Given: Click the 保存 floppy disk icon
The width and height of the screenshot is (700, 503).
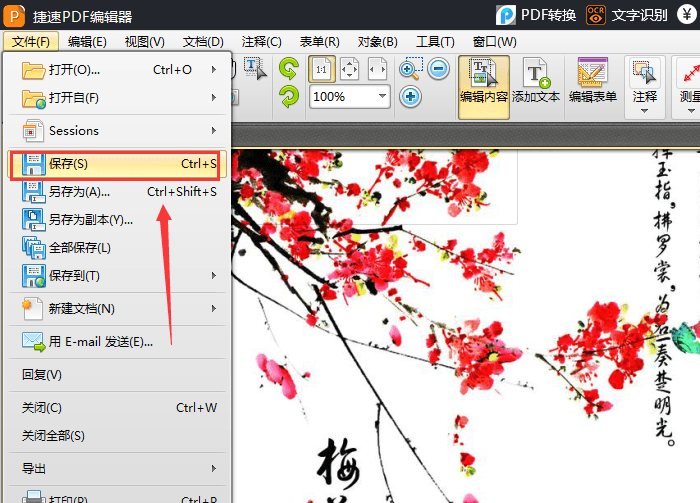Looking at the screenshot, I should tap(33, 164).
